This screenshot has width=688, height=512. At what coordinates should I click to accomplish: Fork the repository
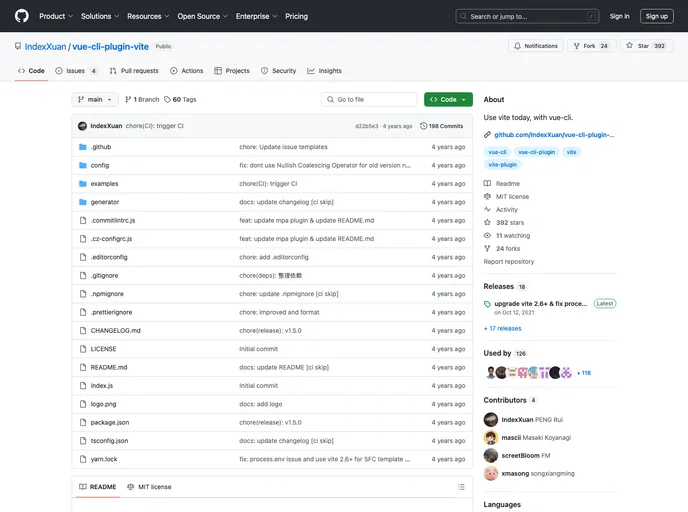[x=591, y=46]
